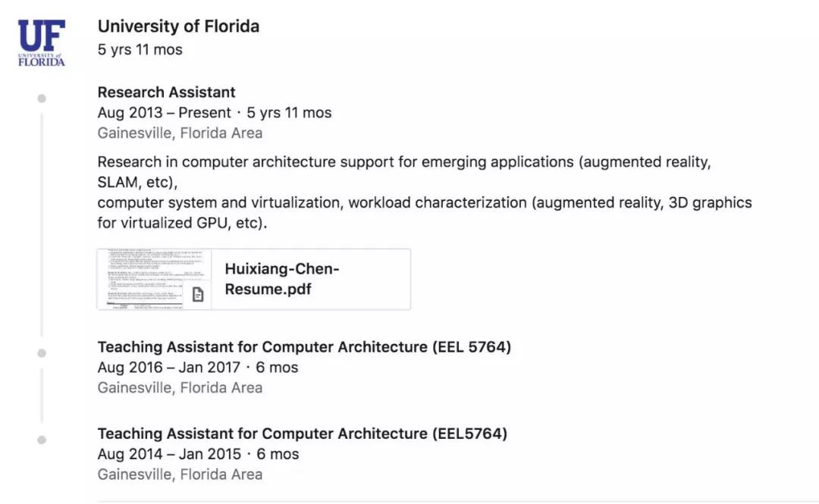The image size is (819, 504).
Task: Open Teaching Assistant for Computer Architecture (EEL5764)
Action: pyautogui.click(x=302, y=434)
